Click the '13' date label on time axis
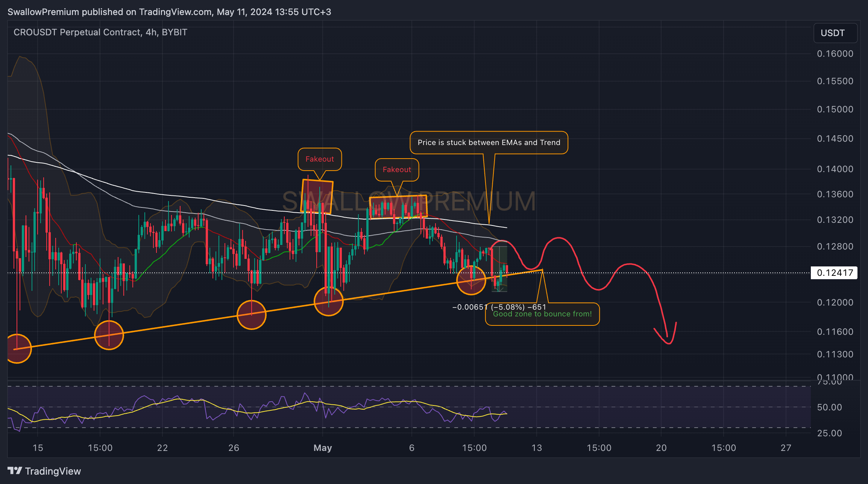Image resolution: width=868 pixels, height=484 pixels. point(537,448)
